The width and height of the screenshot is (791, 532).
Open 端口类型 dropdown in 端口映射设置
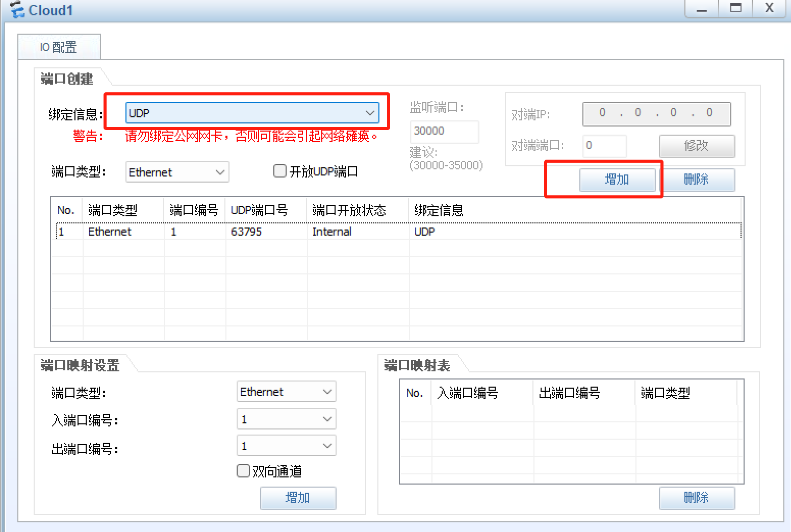point(287,392)
